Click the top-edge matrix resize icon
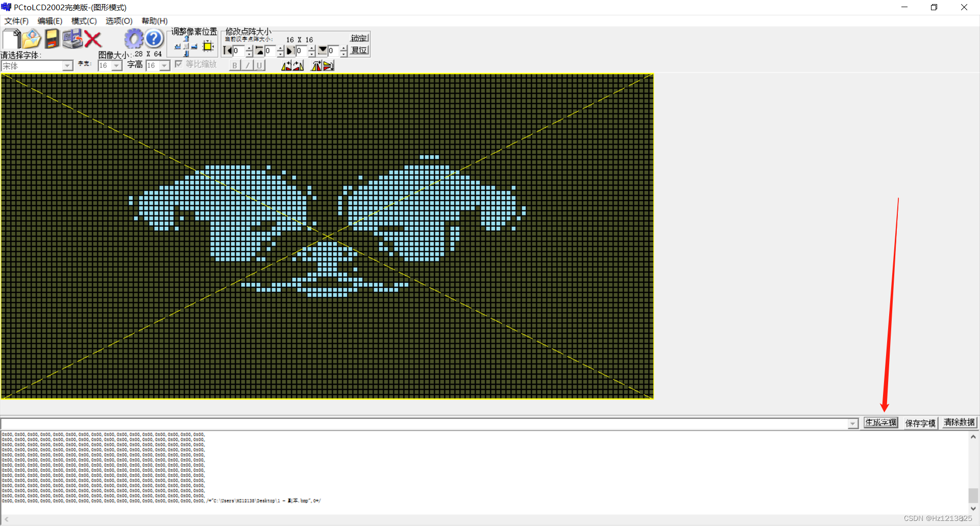Screen dimensions: 980x526 tap(259, 51)
